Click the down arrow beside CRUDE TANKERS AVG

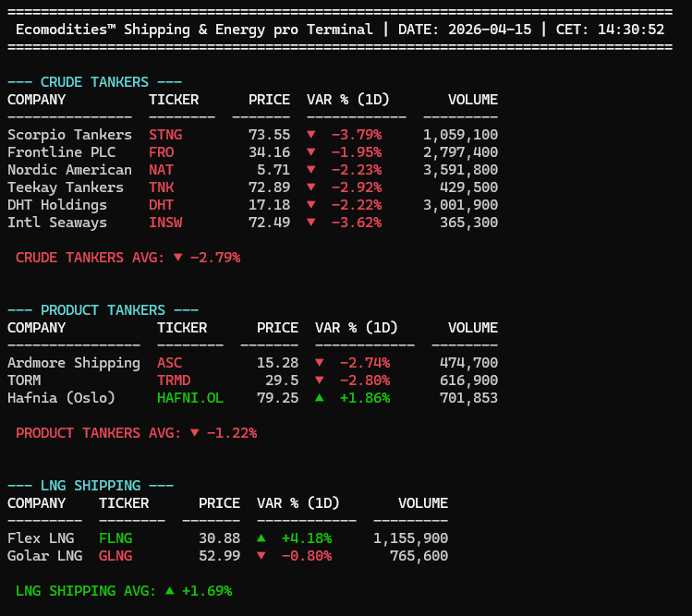click(x=177, y=258)
